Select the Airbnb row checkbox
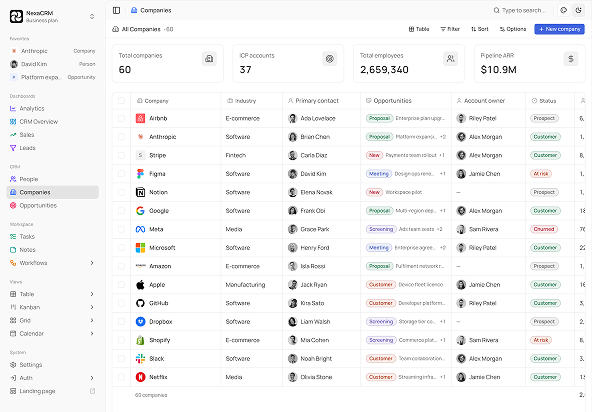592x412 pixels. (121, 118)
